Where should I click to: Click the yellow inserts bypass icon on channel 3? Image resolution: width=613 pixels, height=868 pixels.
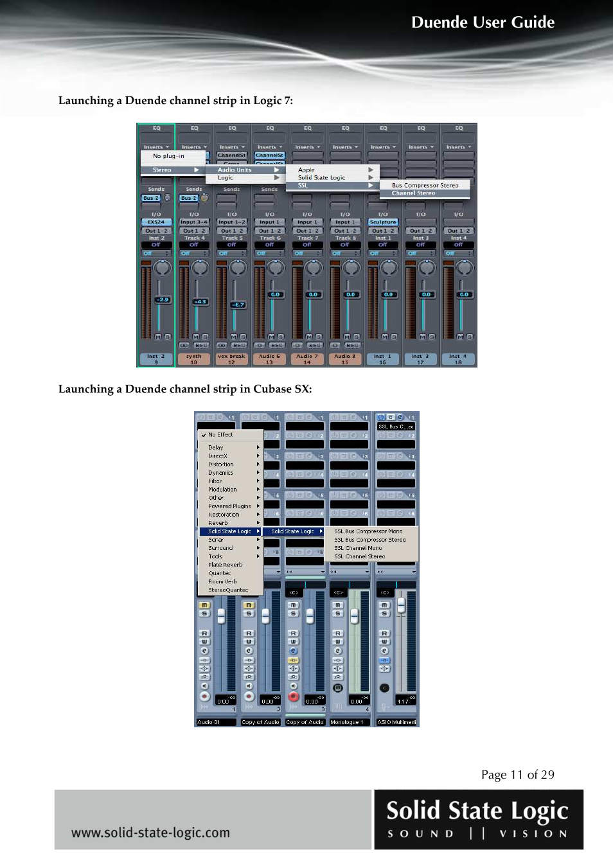294,660
